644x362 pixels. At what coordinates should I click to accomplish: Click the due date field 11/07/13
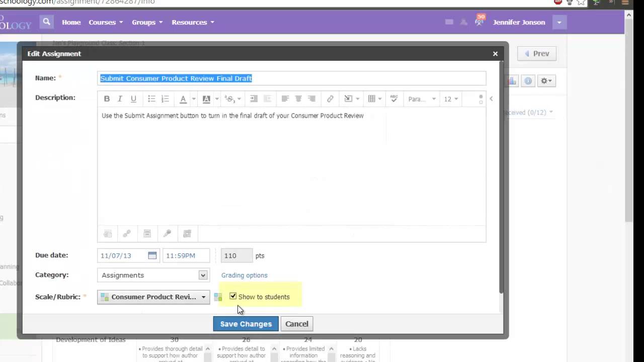tap(128, 255)
